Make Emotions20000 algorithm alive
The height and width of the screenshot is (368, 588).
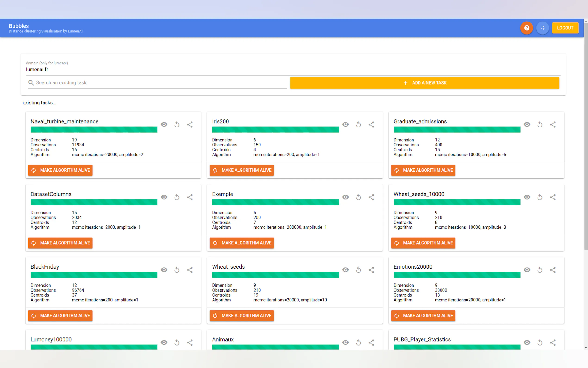[x=423, y=316]
